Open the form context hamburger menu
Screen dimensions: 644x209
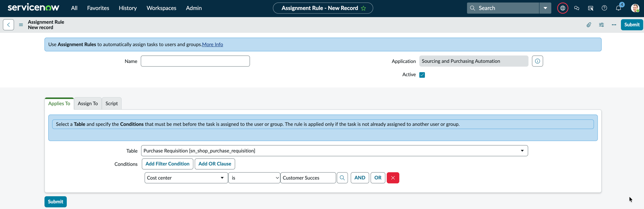tap(21, 25)
